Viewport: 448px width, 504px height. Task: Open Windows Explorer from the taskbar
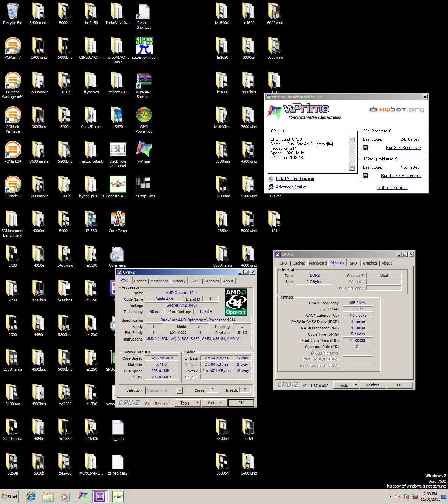(x=48, y=496)
